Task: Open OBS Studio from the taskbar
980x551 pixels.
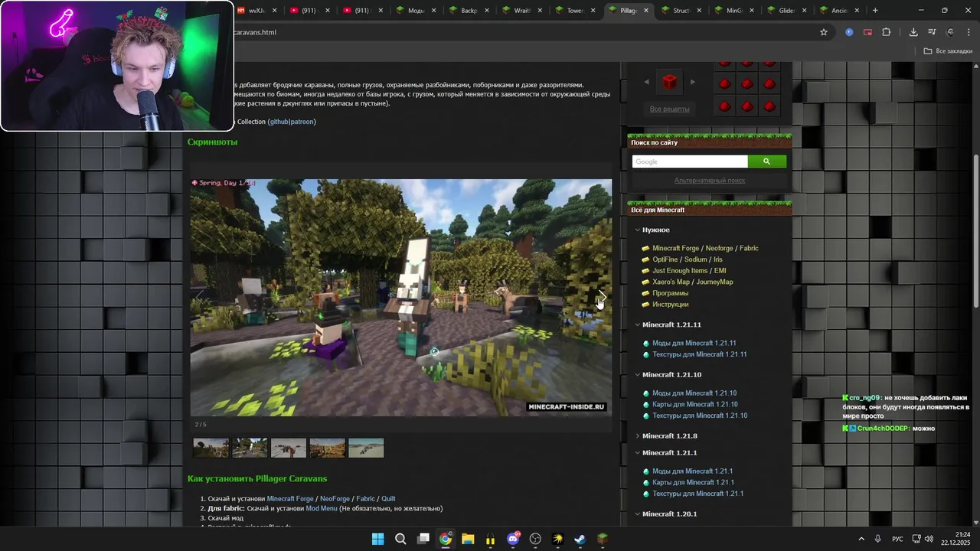Action: (x=535, y=539)
